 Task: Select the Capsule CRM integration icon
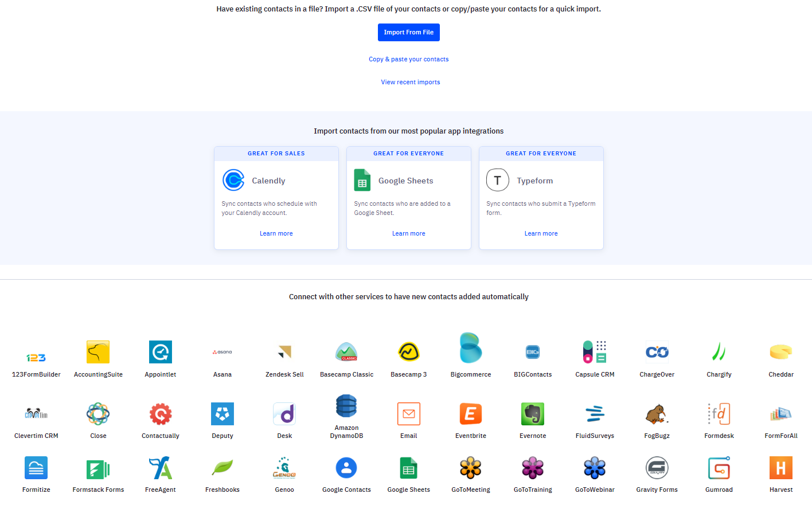(x=595, y=352)
